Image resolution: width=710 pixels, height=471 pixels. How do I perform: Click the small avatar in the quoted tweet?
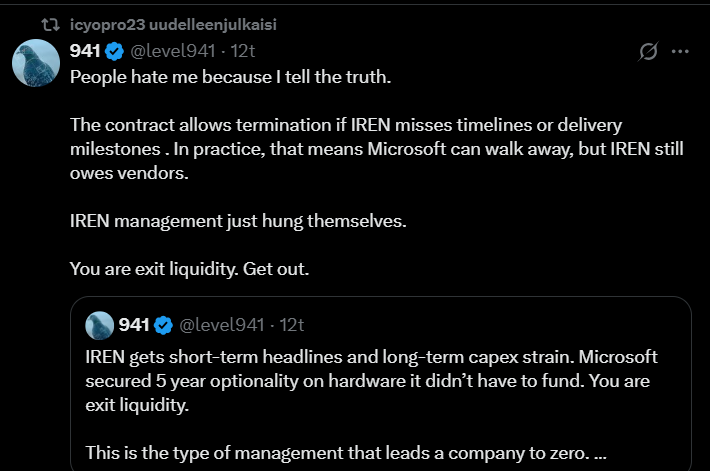[99, 325]
